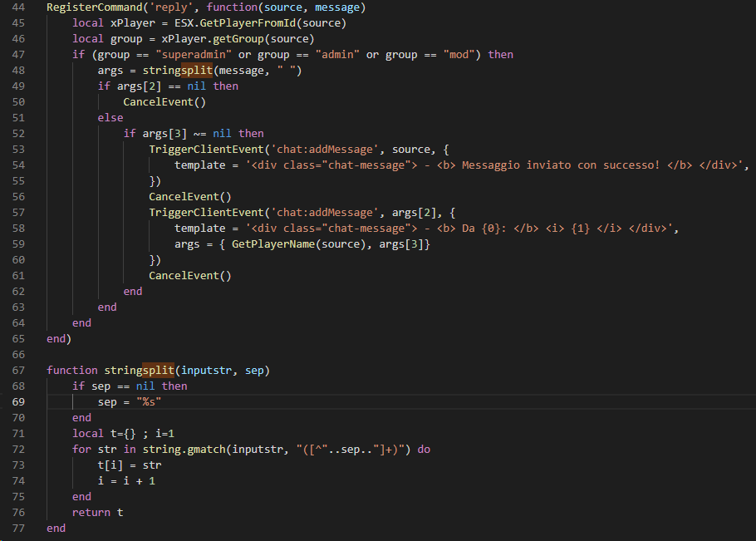Click line number 69 in gutter
The height and width of the screenshot is (541, 756).
pos(18,401)
